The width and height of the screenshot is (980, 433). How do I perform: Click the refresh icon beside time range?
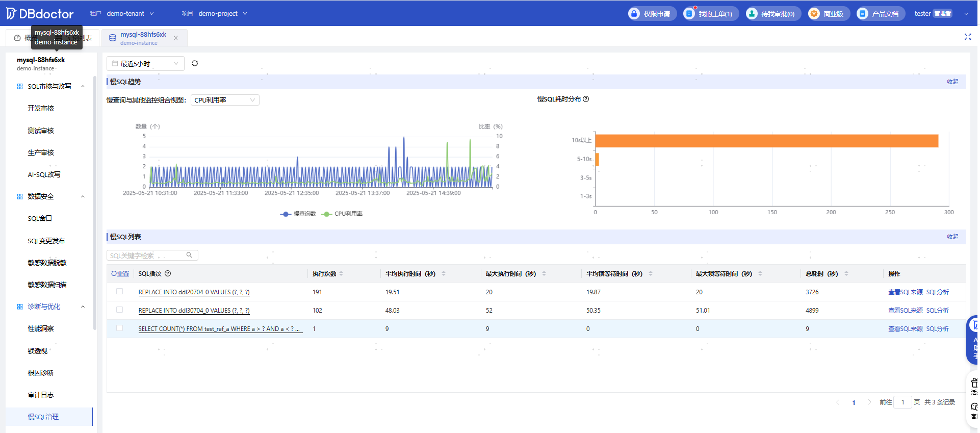[195, 64]
